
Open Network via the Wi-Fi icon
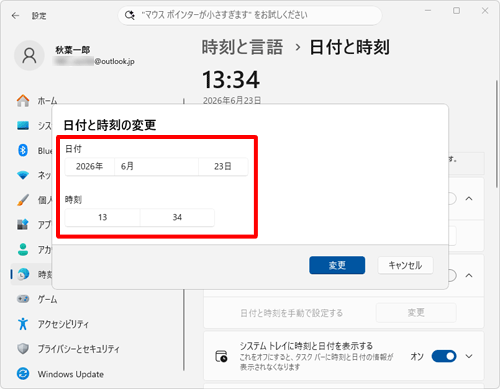(23, 175)
